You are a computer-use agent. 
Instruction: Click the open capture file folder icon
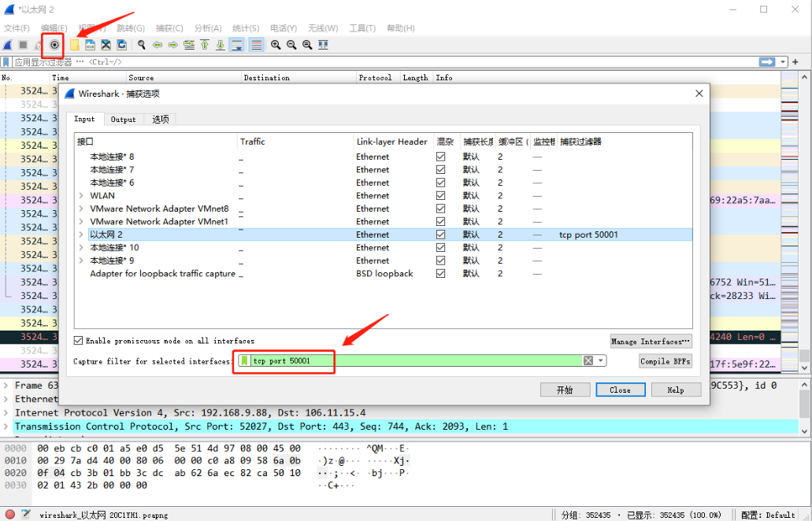click(75, 45)
